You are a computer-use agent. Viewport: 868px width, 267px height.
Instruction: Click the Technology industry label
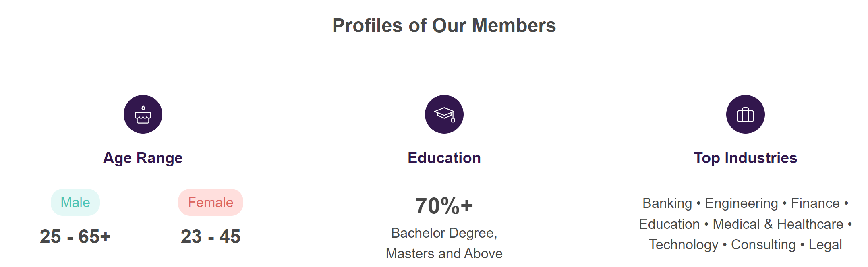[684, 245]
